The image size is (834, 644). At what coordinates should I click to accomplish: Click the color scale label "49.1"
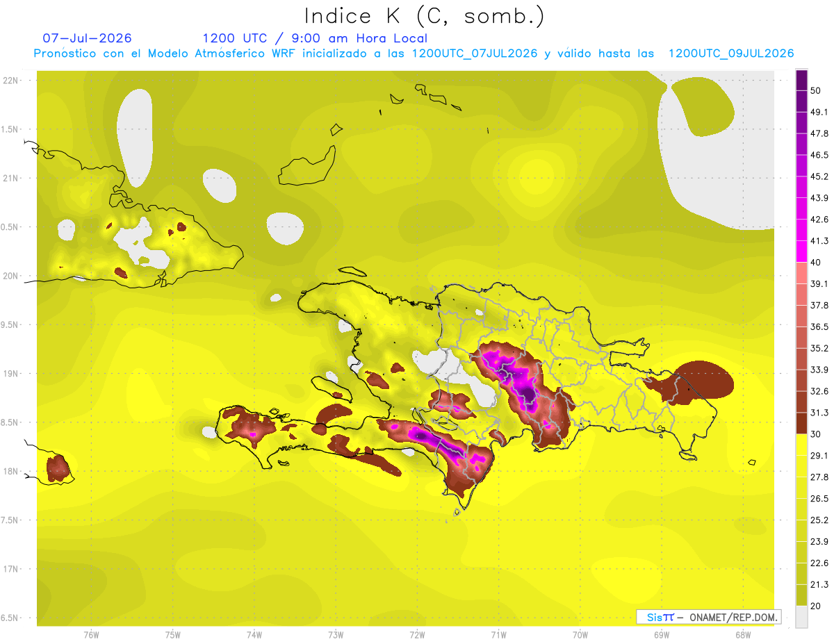click(820, 111)
